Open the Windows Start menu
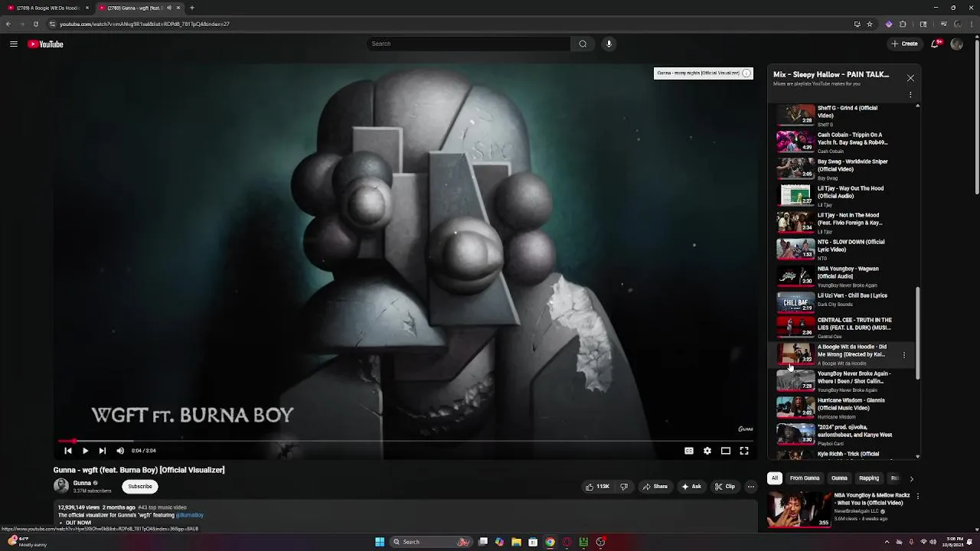The image size is (980, 551). [380, 542]
